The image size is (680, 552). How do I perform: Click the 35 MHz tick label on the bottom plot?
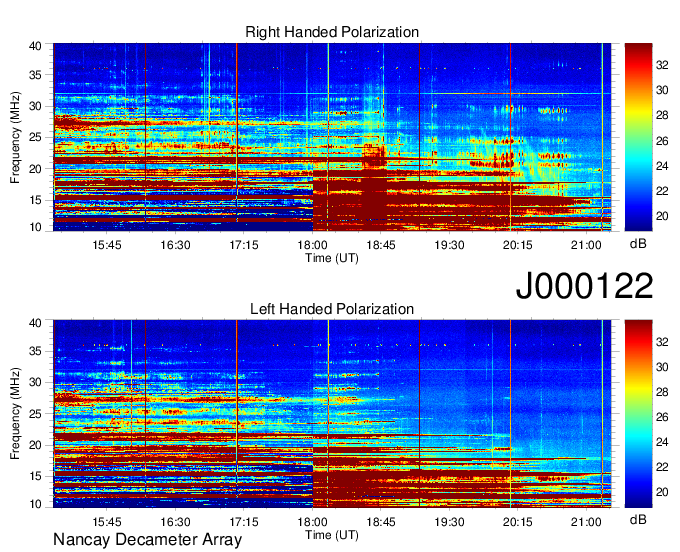pyautogui.click(x=36, y=351)
